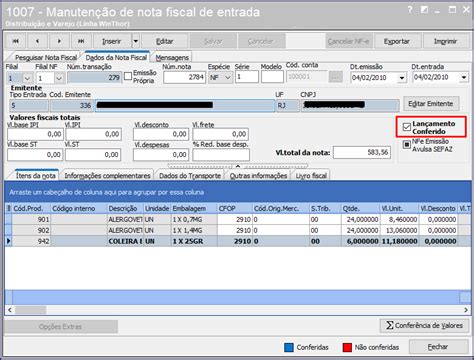This screenshot has width=474, height=360.
Task: Open the Filial dropdown
Action: (27, 79)
